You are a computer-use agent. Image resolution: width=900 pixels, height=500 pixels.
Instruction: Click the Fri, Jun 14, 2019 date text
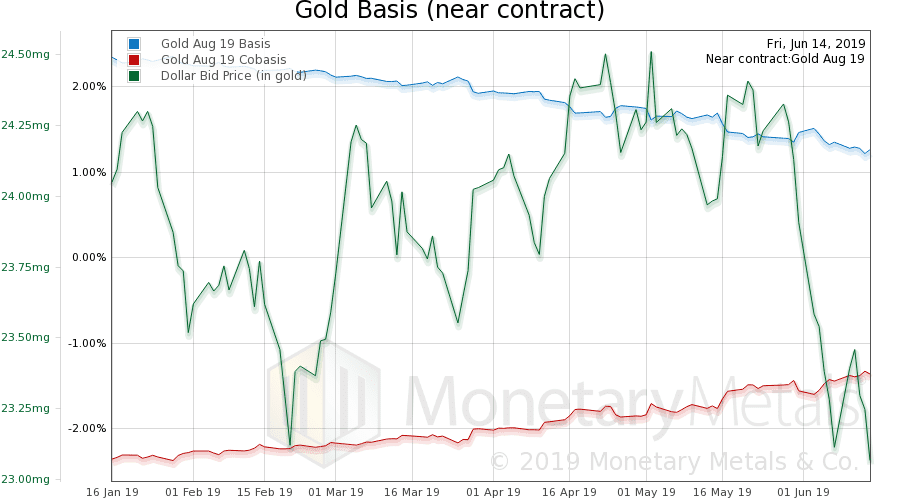pos(816,44)
